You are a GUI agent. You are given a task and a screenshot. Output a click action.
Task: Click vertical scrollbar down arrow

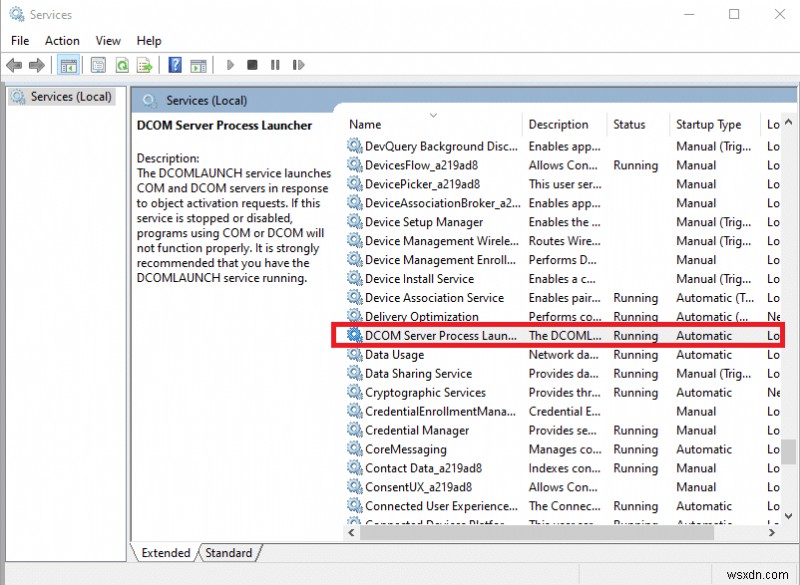point(789,516)
